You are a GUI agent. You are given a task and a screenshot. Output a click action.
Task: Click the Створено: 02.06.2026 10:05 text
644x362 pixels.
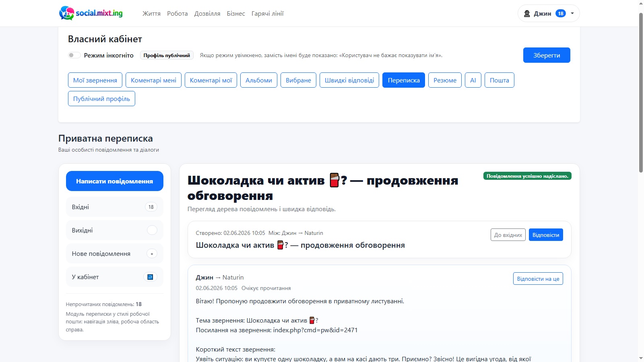click(230, 233)
